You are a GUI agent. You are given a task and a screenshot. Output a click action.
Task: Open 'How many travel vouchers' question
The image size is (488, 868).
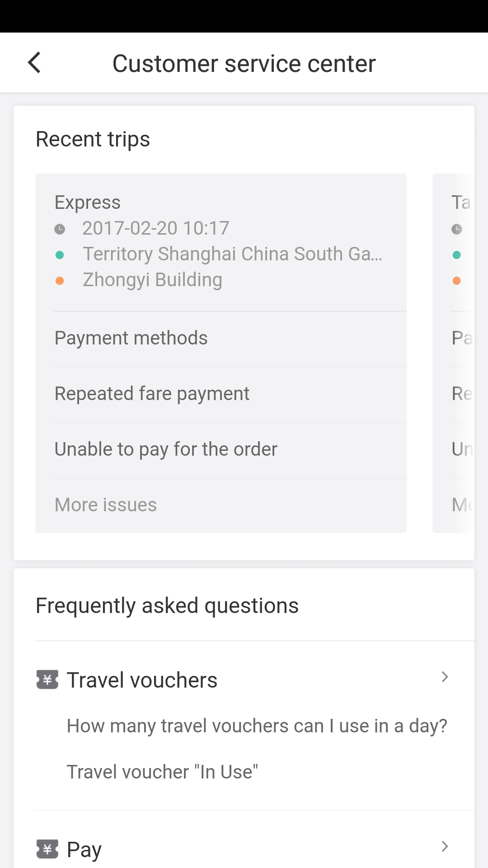tap(257, 726)
